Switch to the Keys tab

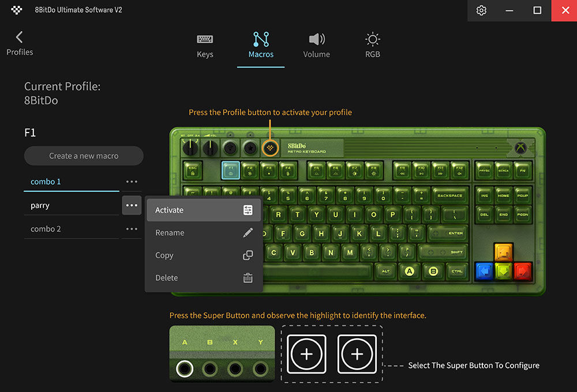[205, 45]
